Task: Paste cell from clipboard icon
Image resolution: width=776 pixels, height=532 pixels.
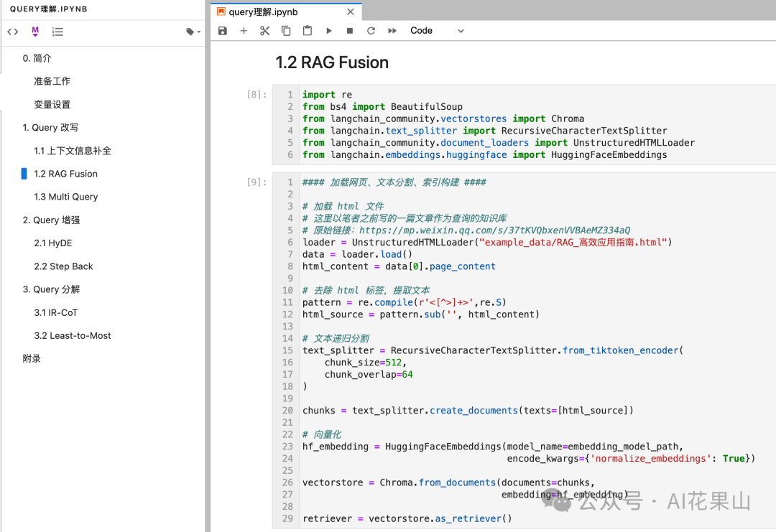Action: [308, 31]
